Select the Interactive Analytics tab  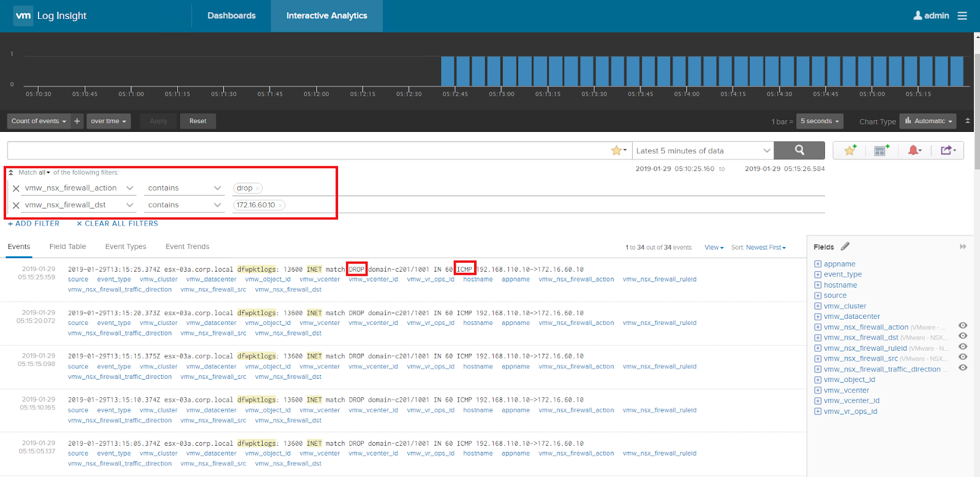pos(327,16)
